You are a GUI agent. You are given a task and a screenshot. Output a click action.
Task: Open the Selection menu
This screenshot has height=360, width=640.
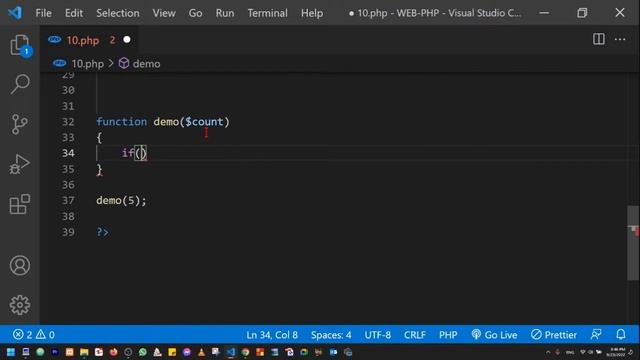click(x=118, y=13)
